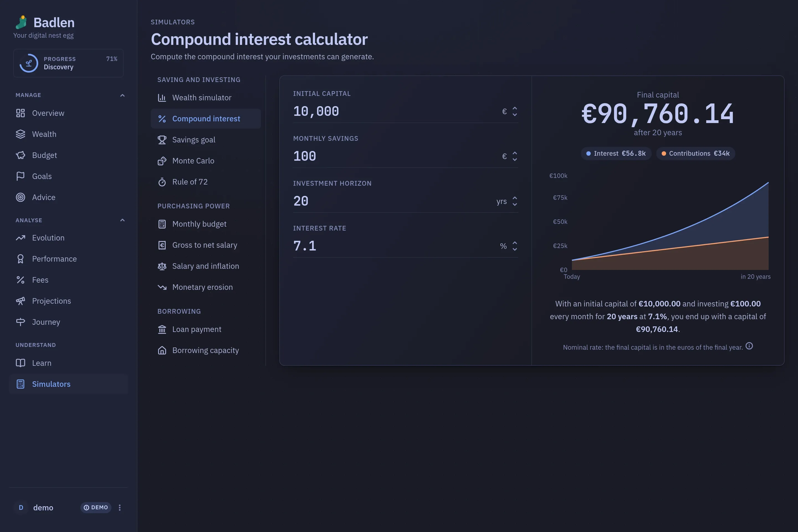The width and height of the screenshot is (798, 532).
Task: Click the Evolution trend line icon
Action: pos(20,238)
